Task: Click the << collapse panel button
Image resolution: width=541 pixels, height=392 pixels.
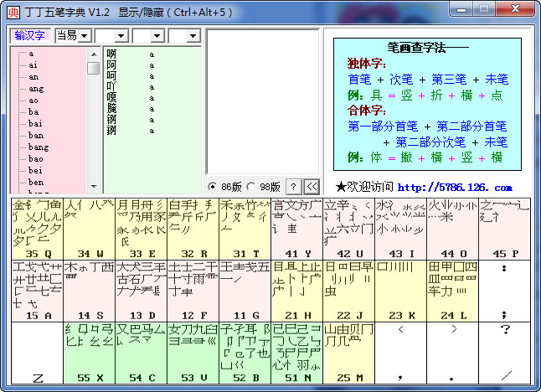Action: (x=311, y=186)
